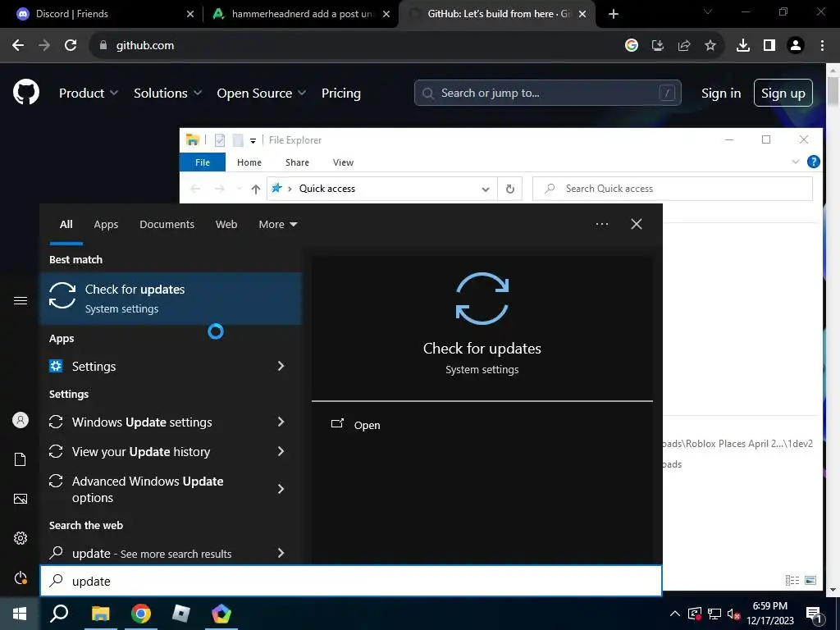The width and height of the screenshot is (840, 630).
Task: Expand GitHub Solutions menu
Action: [167, 94]
